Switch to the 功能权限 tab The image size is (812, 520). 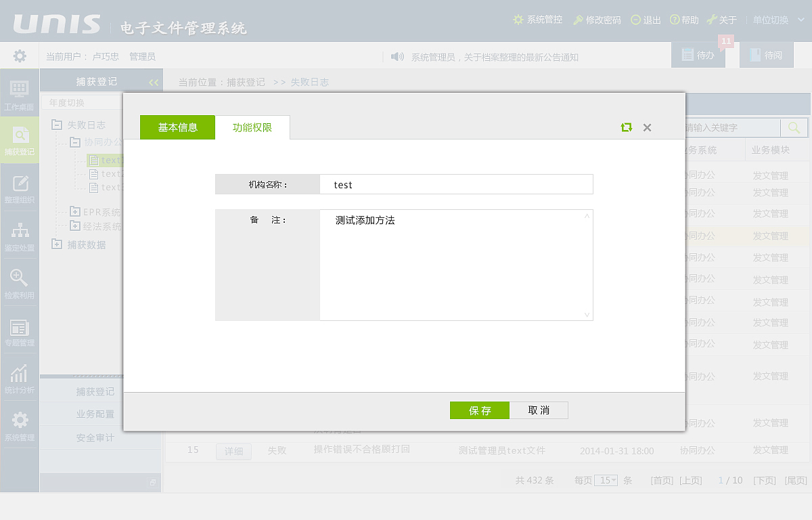coord(252,127)
